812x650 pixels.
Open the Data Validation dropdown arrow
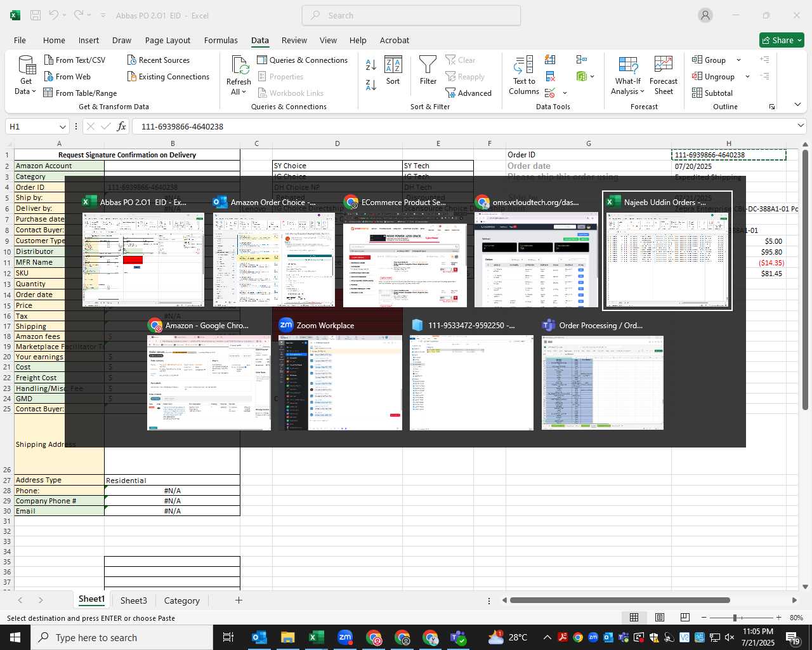tap(565, 93)
